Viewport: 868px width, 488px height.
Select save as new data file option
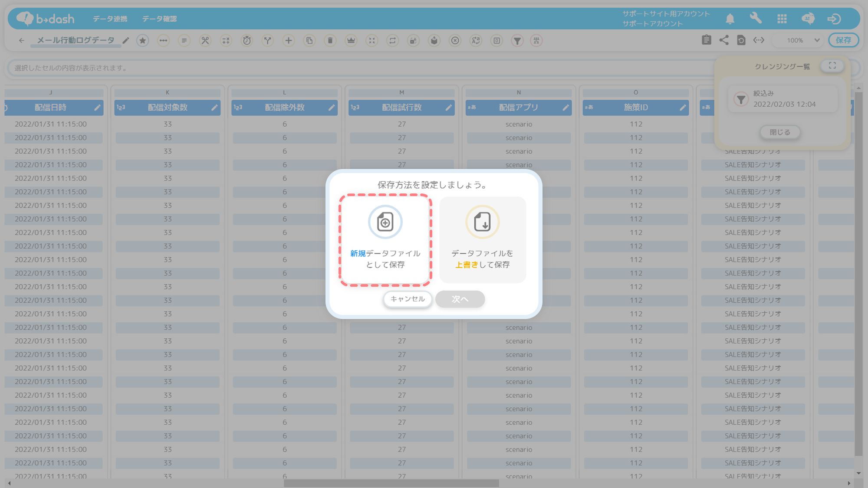[385, 240]
